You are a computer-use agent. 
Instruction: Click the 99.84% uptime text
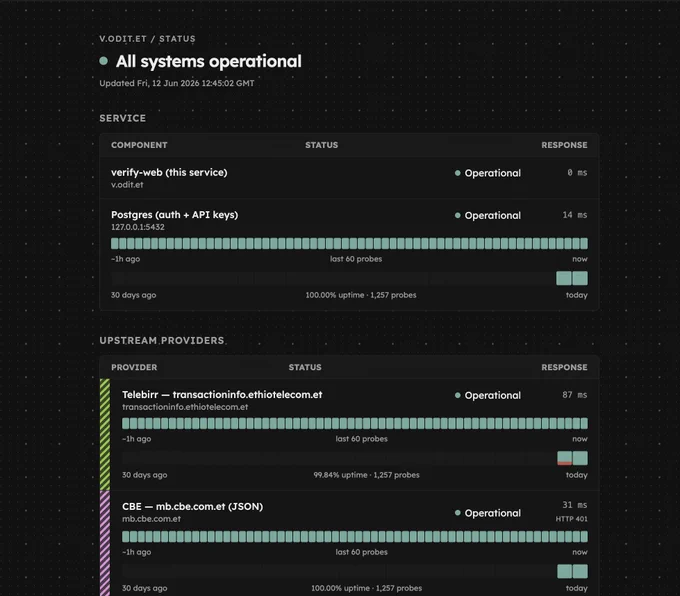(x=366, y=475)
